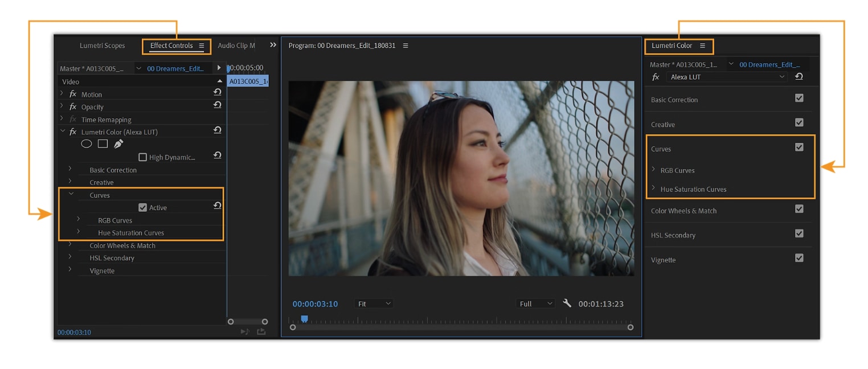Screen dimensions: 868x369
Task: Open the Audio Clip Mixer tab
Action: (236, 45)
